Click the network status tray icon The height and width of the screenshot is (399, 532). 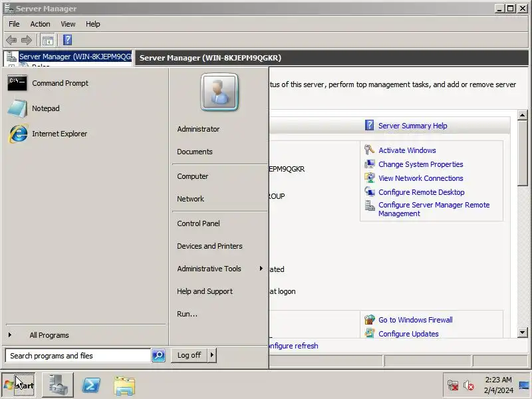[x=453, y=386]
